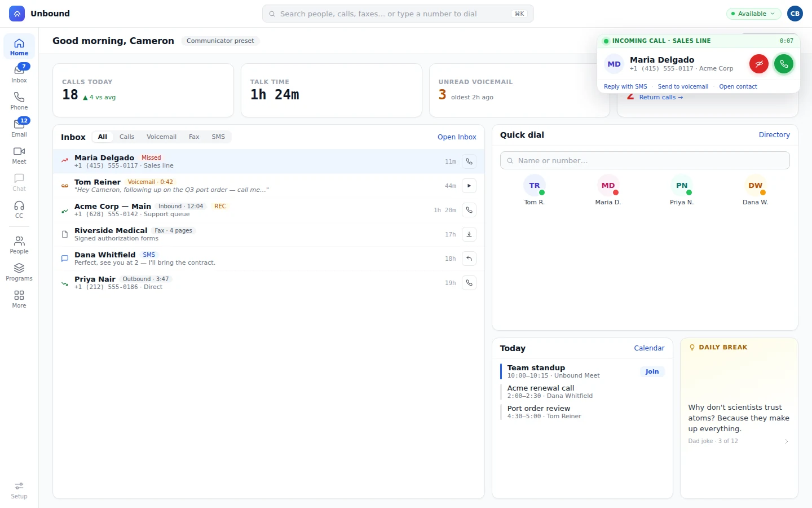
Task: Open Email in the sidebar
Action: tap(19, 128)
